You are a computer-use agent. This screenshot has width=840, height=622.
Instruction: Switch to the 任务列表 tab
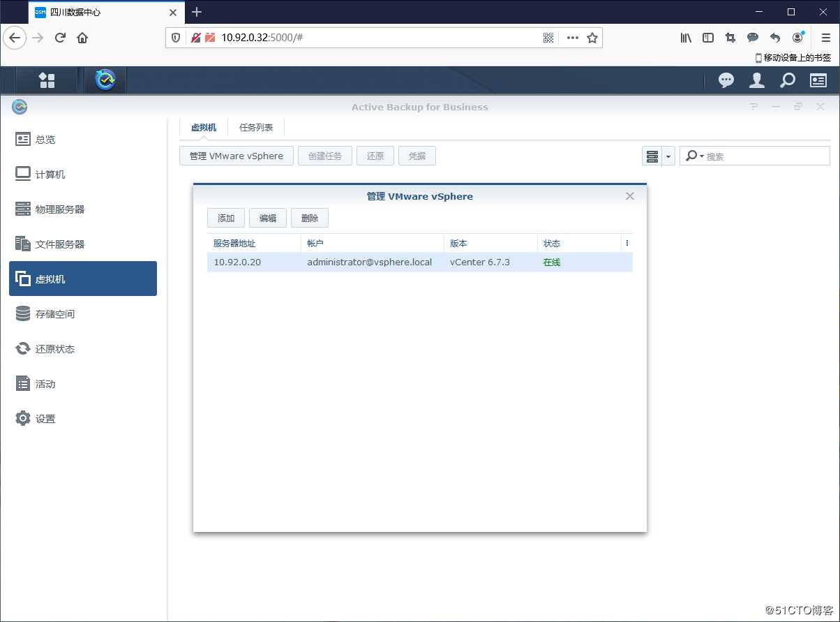click(256, 128)
